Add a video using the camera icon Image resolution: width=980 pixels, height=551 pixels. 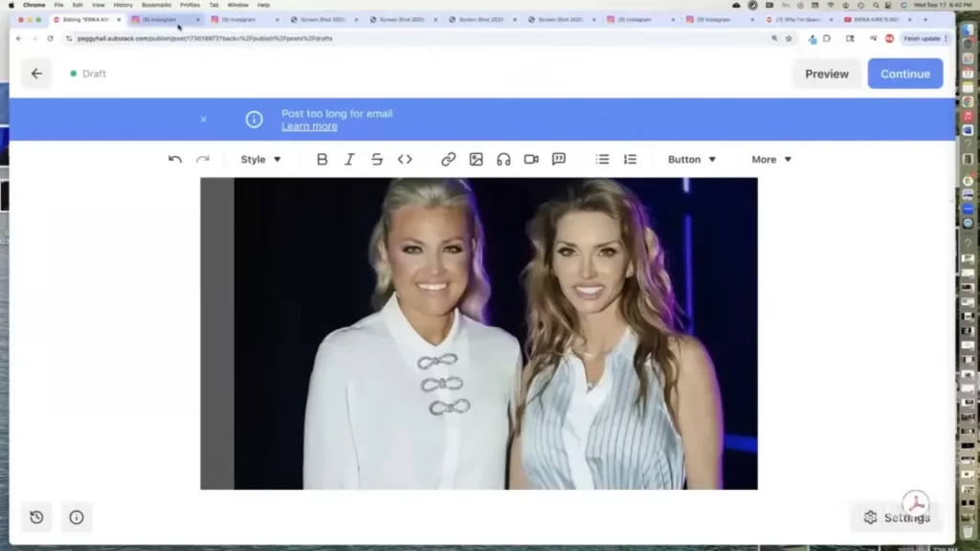click(531, 160)
